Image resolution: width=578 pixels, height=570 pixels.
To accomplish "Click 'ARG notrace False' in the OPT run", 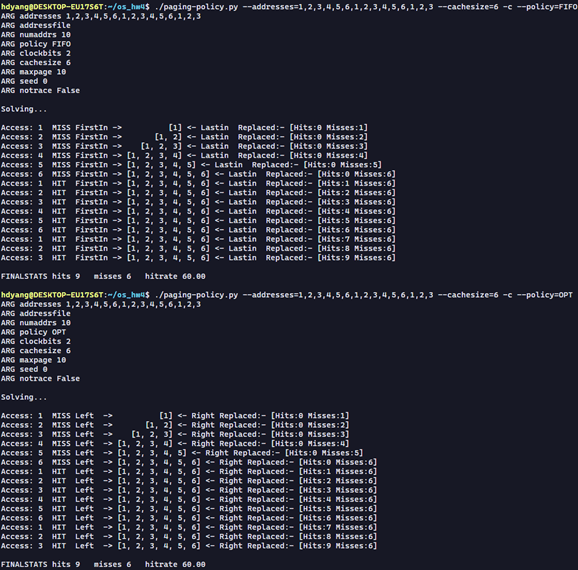I will coord(40,379).
